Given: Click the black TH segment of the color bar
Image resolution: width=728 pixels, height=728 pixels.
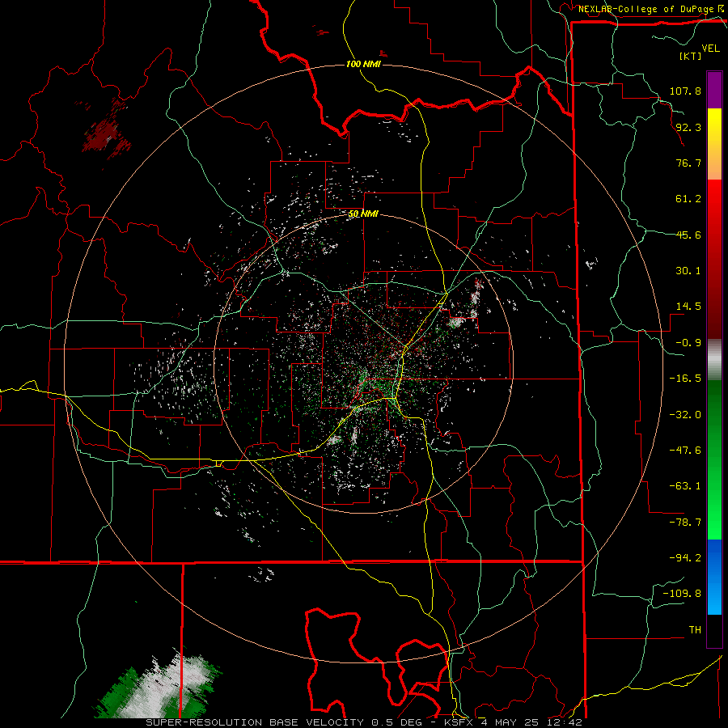Looking at the screenshot, I should (x=714, y=630).
